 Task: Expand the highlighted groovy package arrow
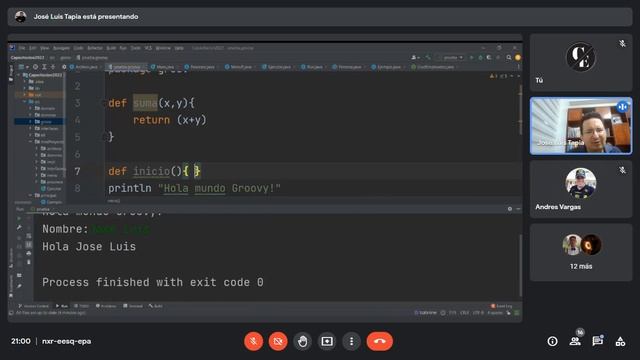click(x=31, y=122)
